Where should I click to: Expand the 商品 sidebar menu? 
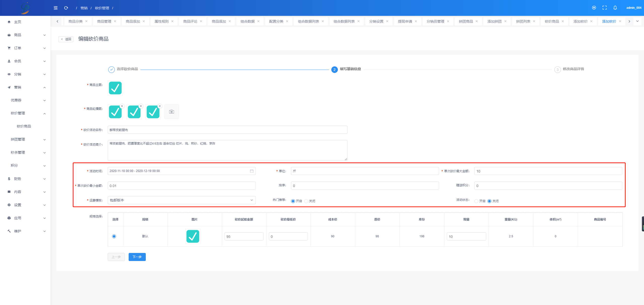pyautogui.click(x=25, y=35)
